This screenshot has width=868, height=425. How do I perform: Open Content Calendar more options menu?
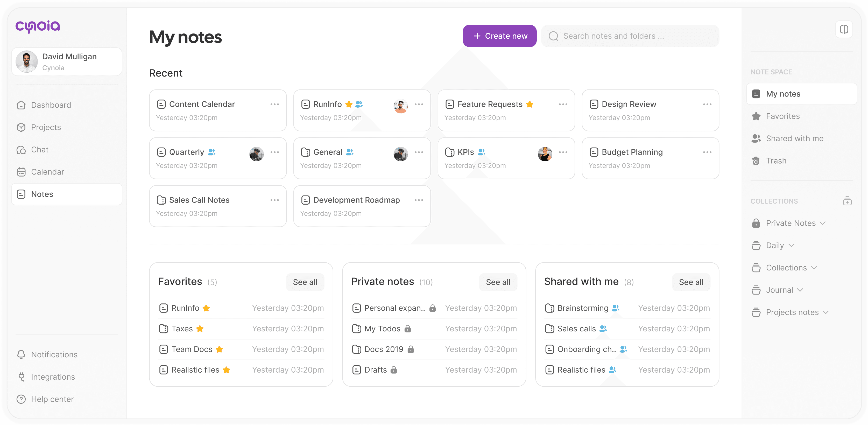click(x=275, y=104)
